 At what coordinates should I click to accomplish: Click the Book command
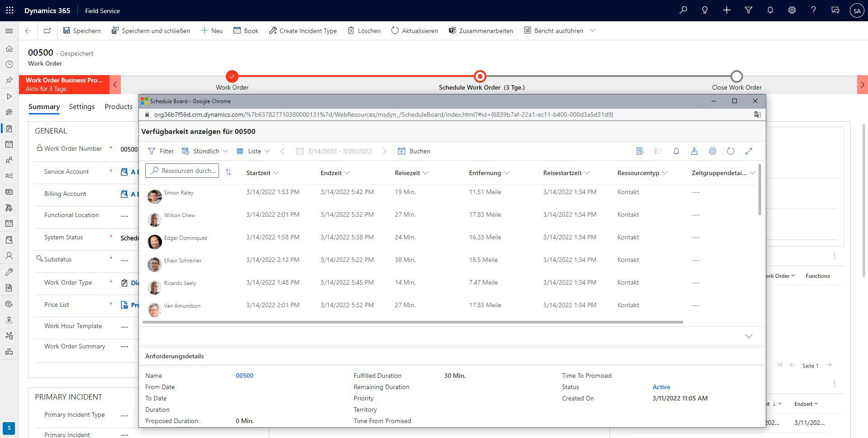(246, 31)
